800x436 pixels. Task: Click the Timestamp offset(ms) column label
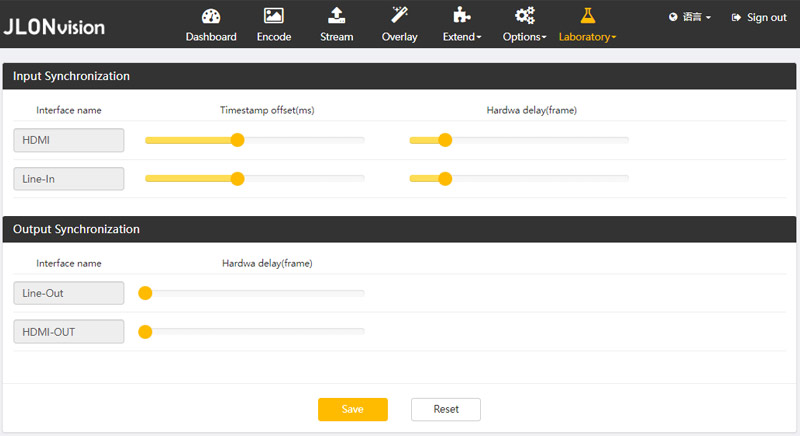click(267, 110)
